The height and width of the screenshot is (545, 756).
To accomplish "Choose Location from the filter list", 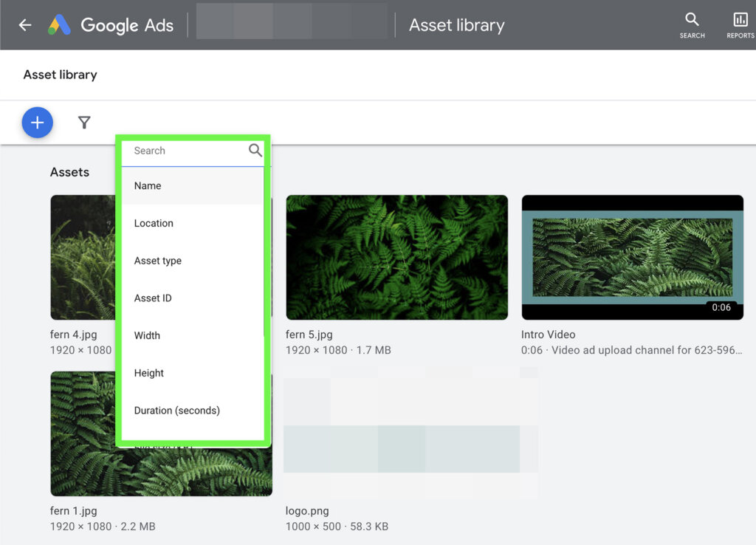I will [x=153, y=223].
